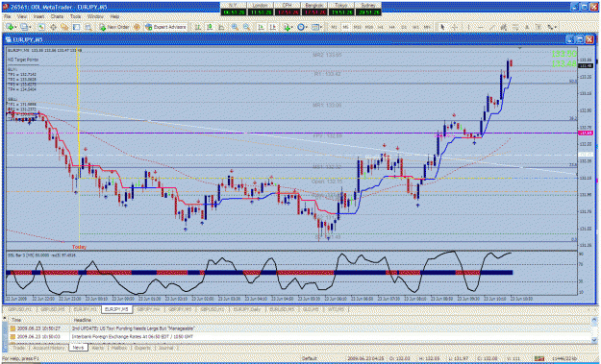Select the M1 timeframe button
This screenshot has width=601, height=364.
(335, 27)
